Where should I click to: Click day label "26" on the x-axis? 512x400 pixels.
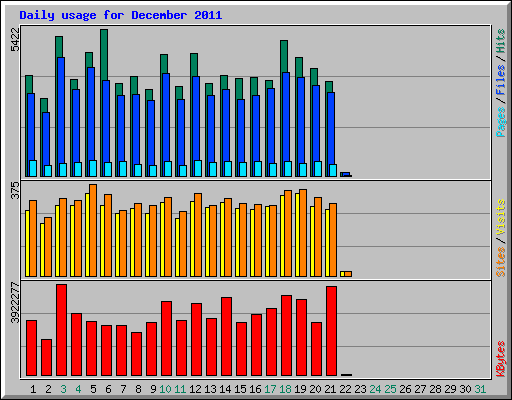point(405,389)
